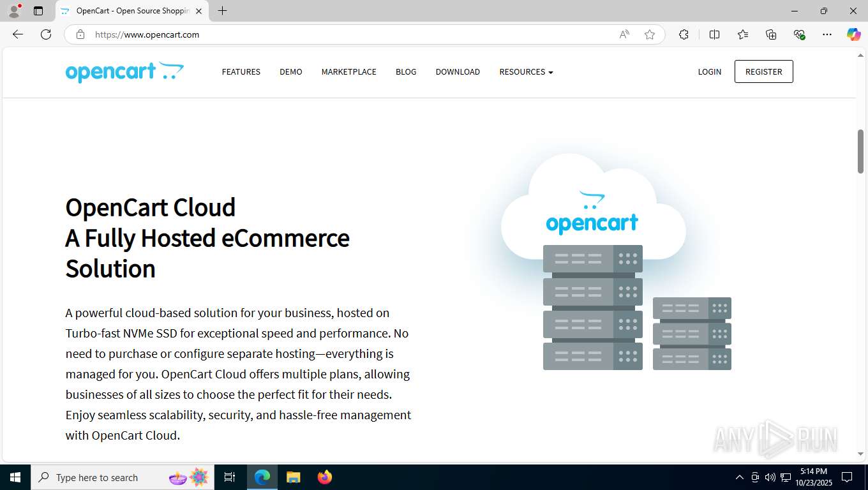
Task: Click the LOGIN link
Action: coord(710,72)
